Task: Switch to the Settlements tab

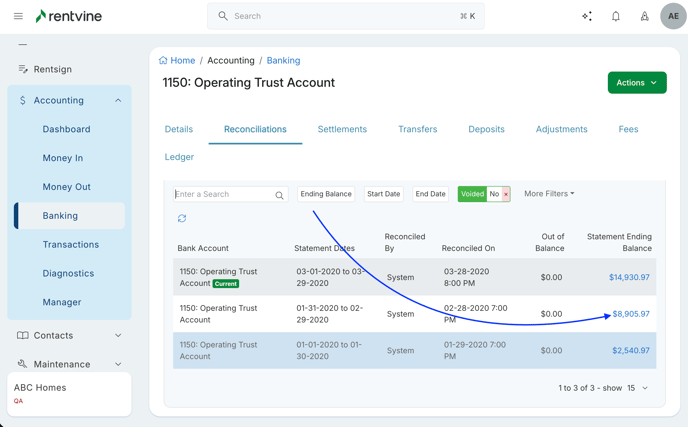Action: [342, 129]
